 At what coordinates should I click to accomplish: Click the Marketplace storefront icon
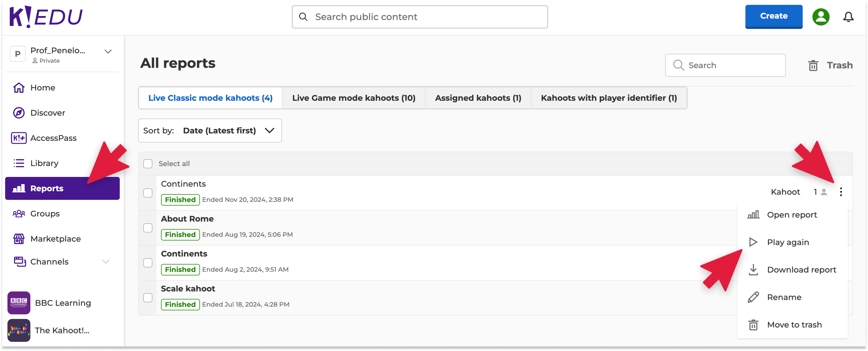19,239
